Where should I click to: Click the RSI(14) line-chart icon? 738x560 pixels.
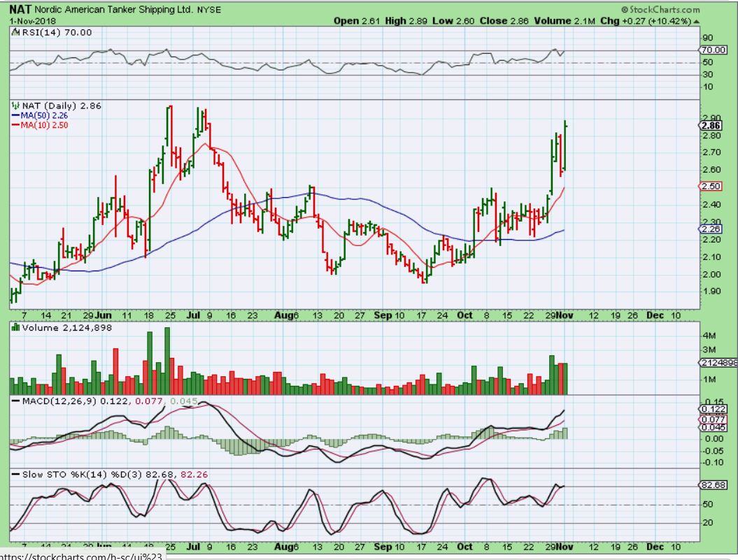pos(14,33)
